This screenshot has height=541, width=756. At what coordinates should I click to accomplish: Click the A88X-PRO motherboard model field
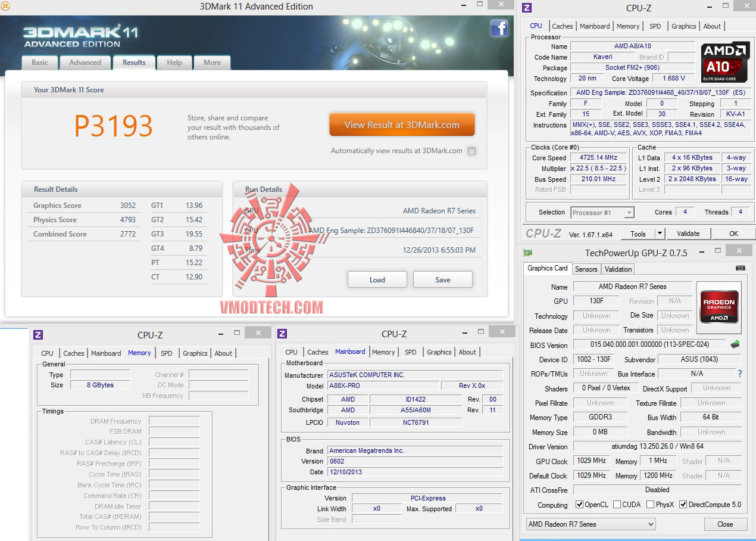tap(383, 386)
